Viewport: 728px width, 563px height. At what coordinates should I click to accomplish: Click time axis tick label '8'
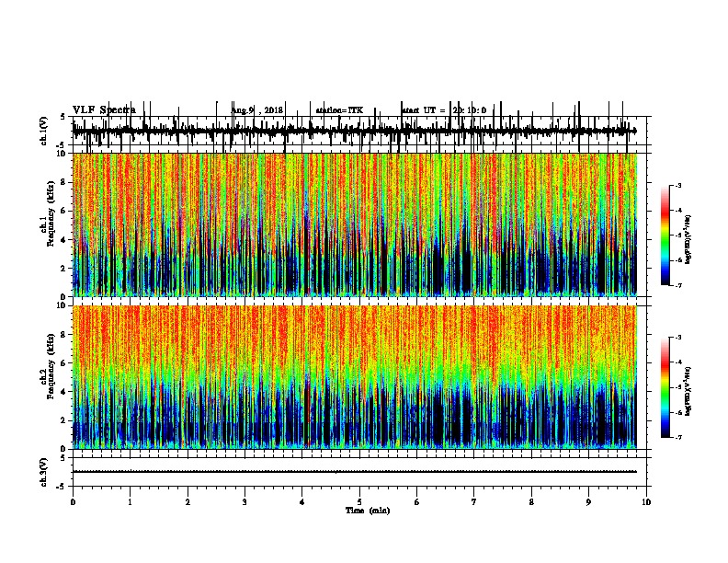tap(531, 502)
